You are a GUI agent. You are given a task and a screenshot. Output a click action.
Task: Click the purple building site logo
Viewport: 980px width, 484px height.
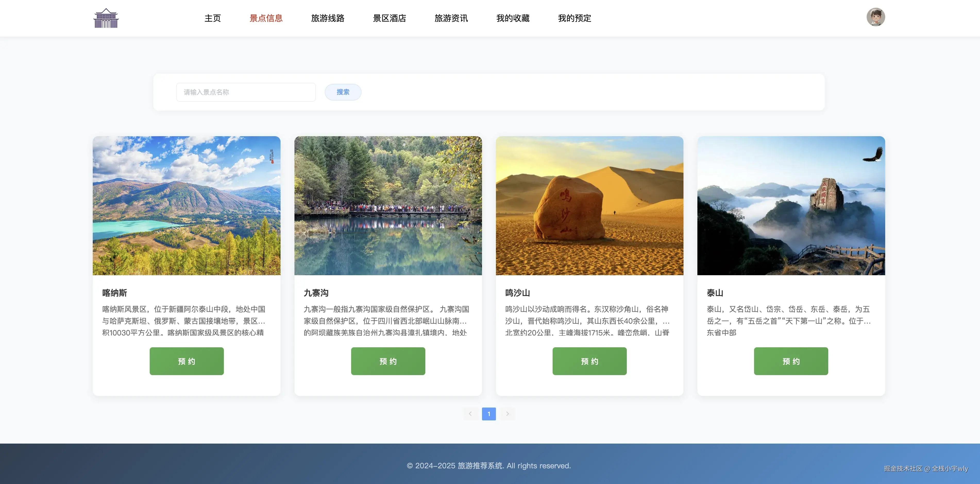tap(106, 18)
